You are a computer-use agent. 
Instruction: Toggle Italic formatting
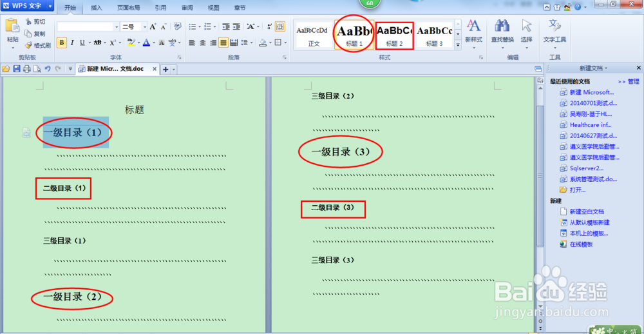[x=72, y=43]
